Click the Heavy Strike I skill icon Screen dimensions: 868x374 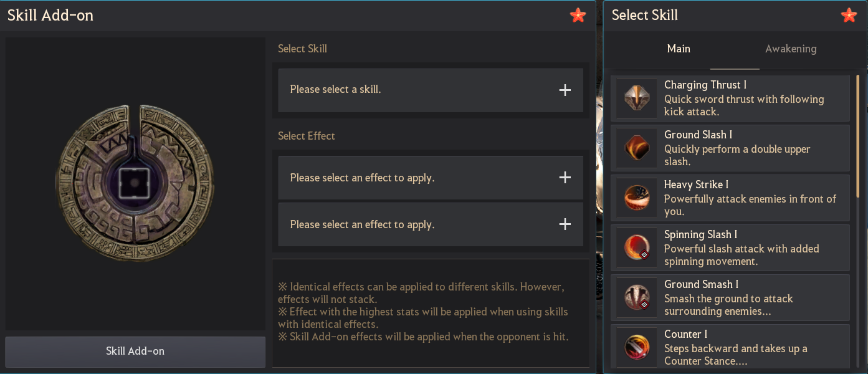pyautogui.click(x=637, y=198)
